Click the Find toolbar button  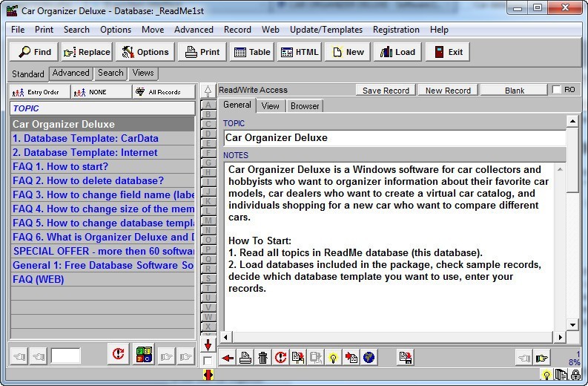point(34,52)
